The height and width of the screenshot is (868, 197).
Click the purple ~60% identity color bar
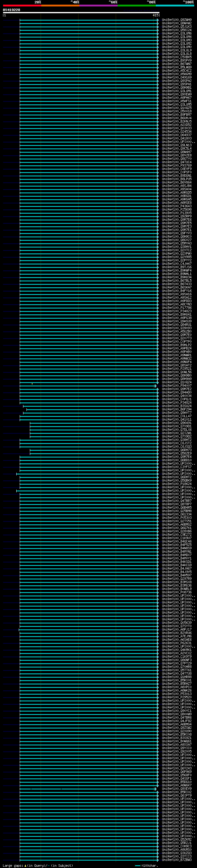click(98, 6)
